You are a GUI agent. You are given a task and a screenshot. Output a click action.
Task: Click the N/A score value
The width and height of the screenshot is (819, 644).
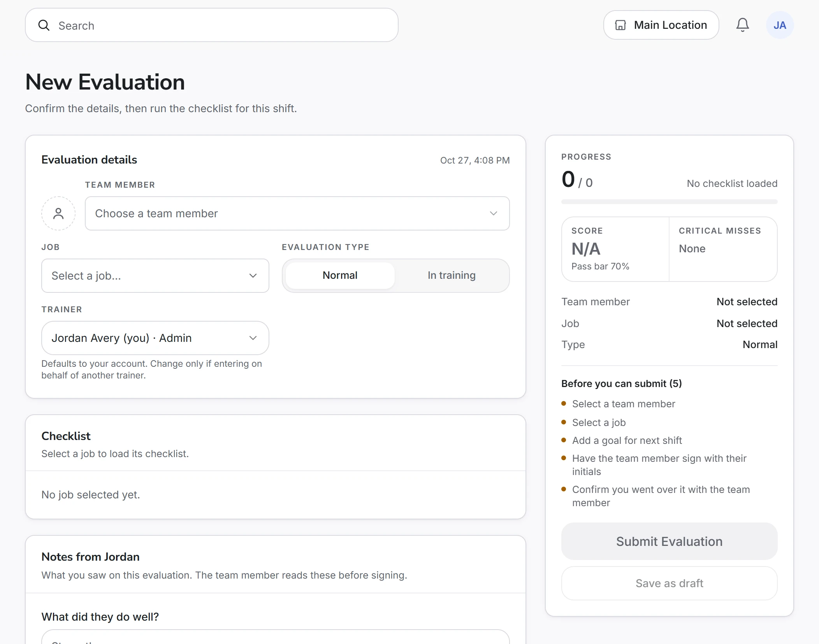click(x=586, y=249)
